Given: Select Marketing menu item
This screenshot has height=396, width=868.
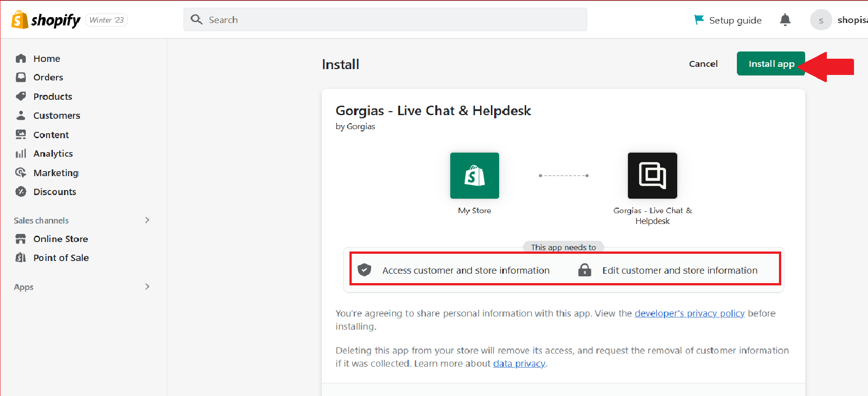Looking at the screenshot, I should point(56,172).
